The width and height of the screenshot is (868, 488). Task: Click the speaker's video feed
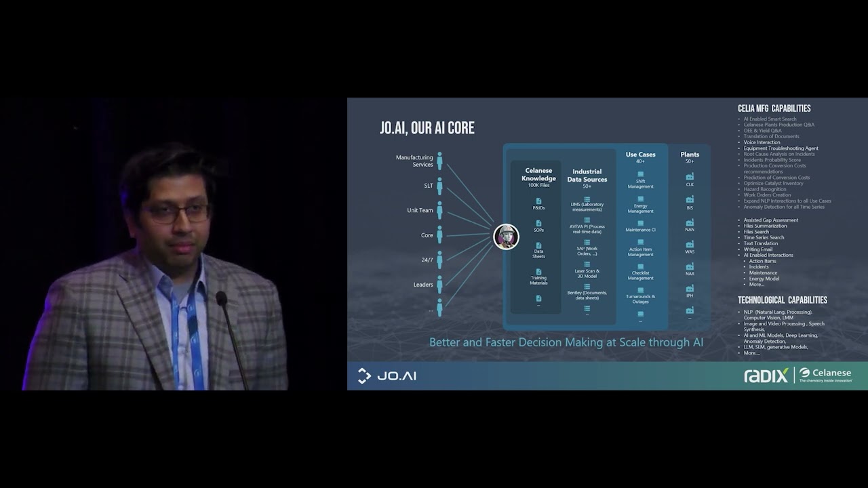(x=173, y=244)
